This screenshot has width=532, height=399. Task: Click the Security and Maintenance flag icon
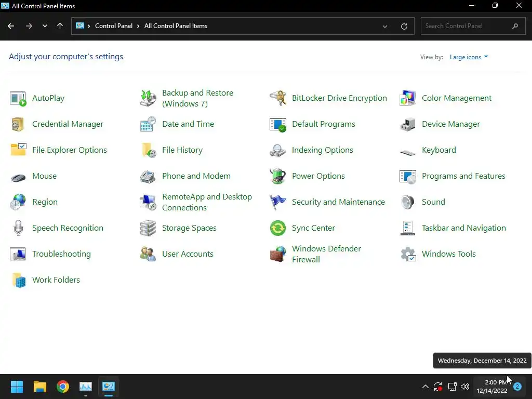[x=278, y=202]
